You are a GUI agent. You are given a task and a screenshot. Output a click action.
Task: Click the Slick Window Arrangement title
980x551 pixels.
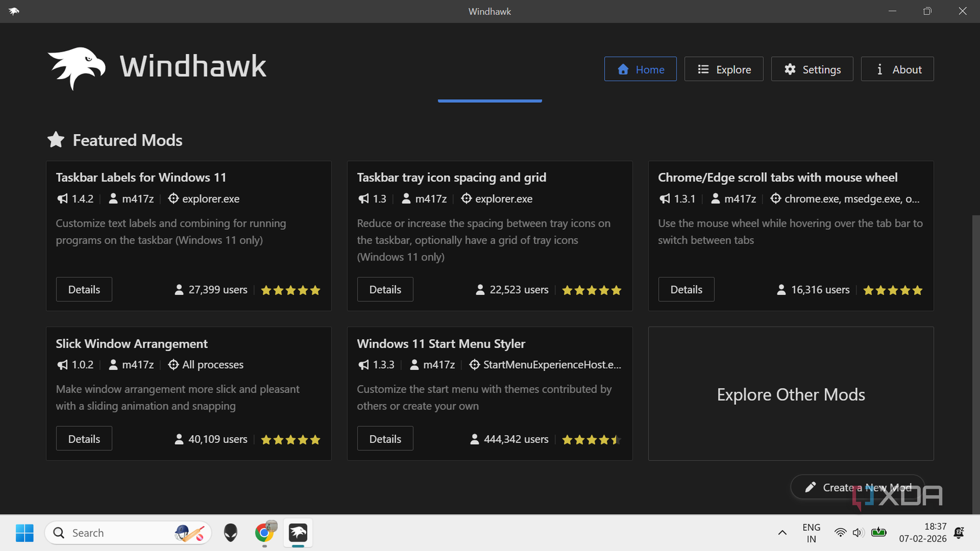point(131,343)
